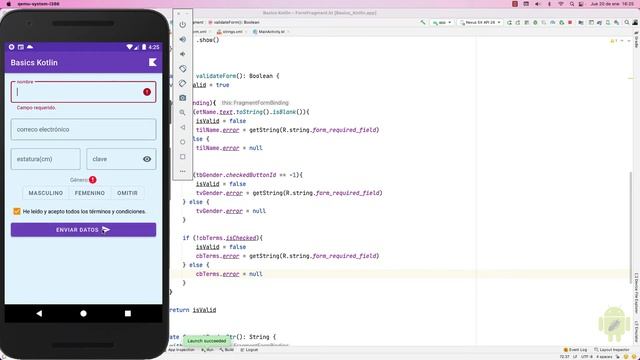Open the Build tool window tab
The height and width of the screenshot is (360, 640).
tap(227, 350)
